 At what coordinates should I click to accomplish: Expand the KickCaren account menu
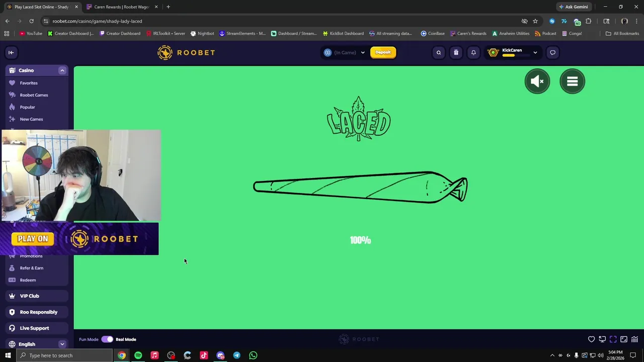(x=535, y=52)
